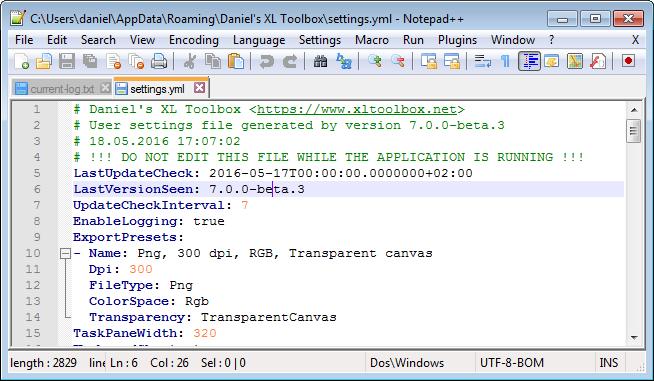Click vertical scrollbar thumb

634,131
